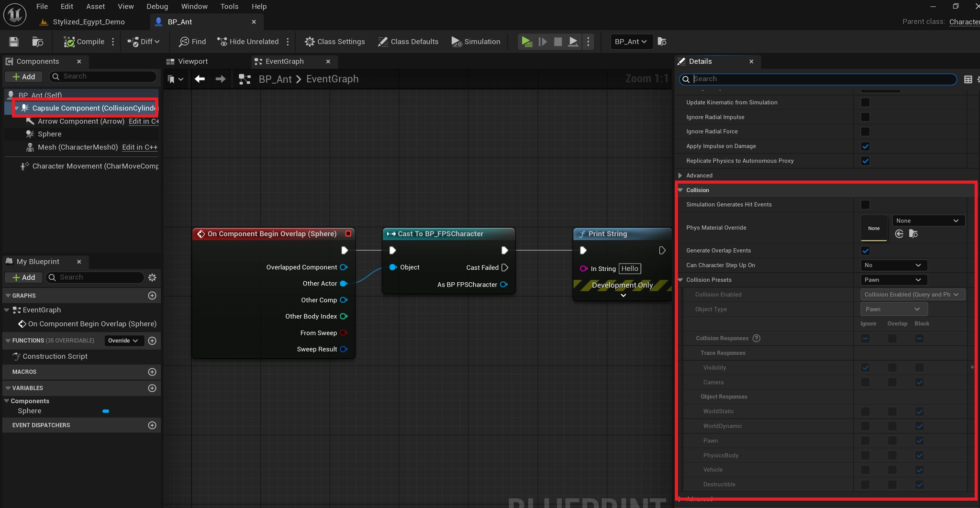Click the Stop simulation icon
Image resolution: width=980 pixels, height=508 pixels.
pyautogui.click(x=558, y=42)
